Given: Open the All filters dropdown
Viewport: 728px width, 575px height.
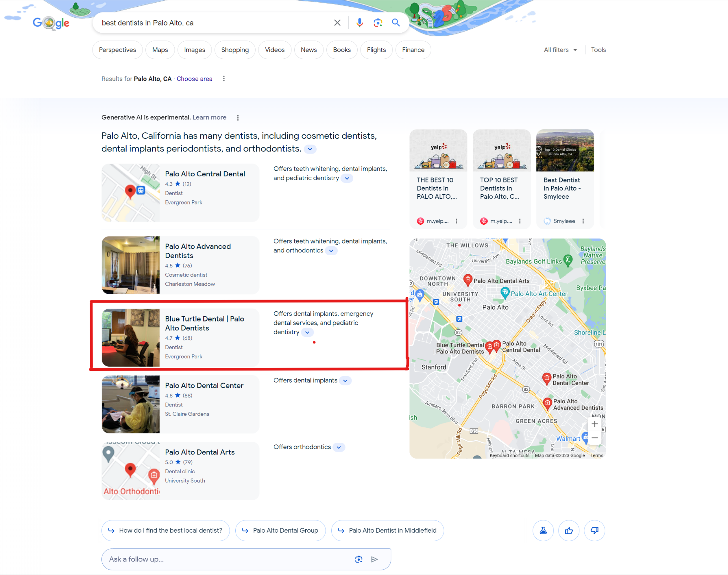Looking at the screenshot, I should point(560,50).
